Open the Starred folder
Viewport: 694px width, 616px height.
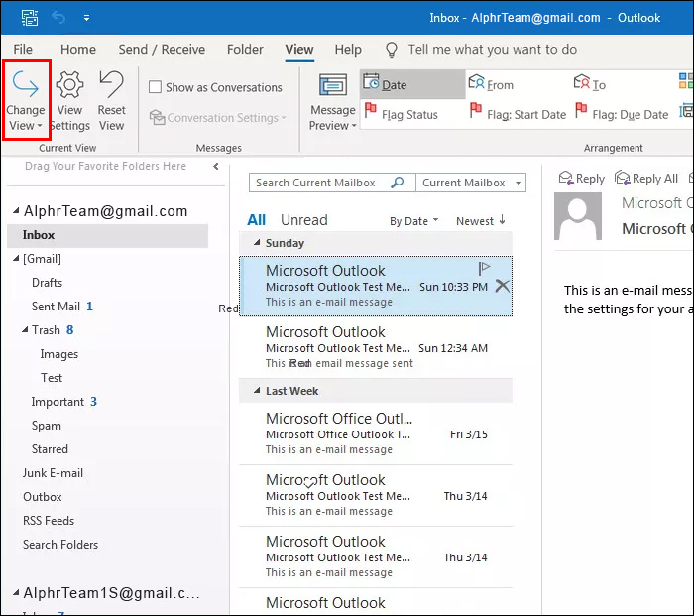[x=50, y=449]
